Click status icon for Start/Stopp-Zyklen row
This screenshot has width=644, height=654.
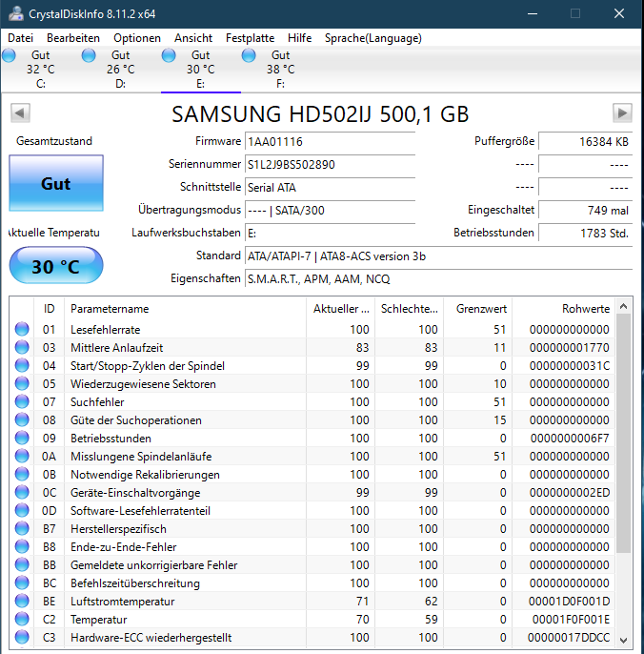pos(22,365)
